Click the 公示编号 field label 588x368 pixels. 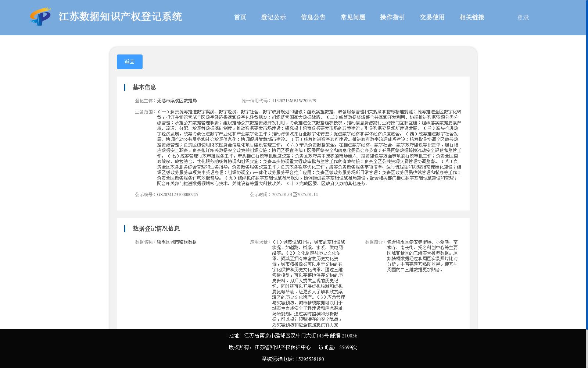[146, 195]
